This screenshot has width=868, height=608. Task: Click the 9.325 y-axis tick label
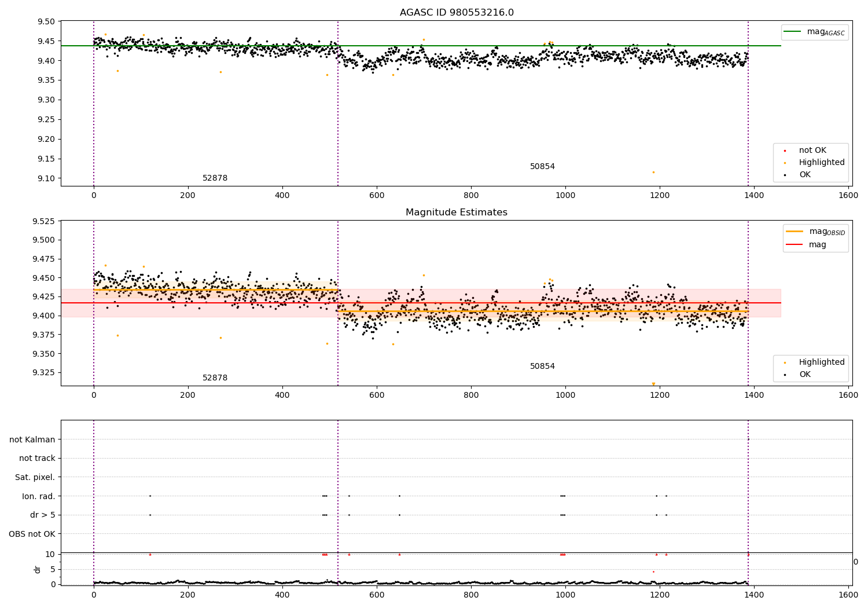point(43,373)
